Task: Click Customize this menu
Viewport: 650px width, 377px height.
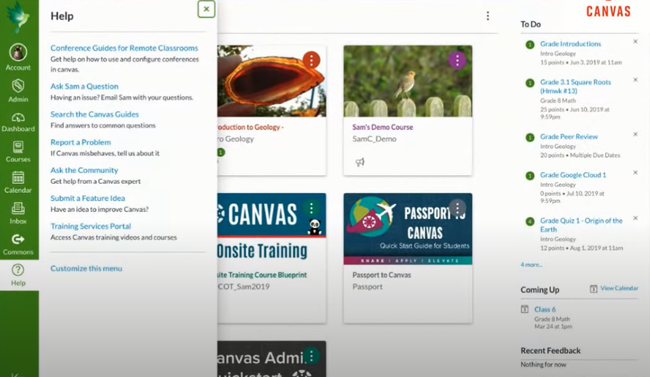Action: click(86, 268)
